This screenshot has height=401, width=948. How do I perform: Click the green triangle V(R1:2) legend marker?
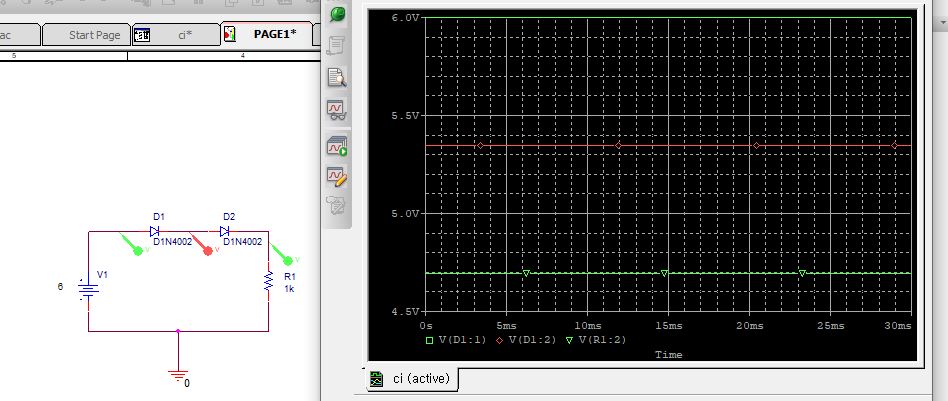[570, 341]
